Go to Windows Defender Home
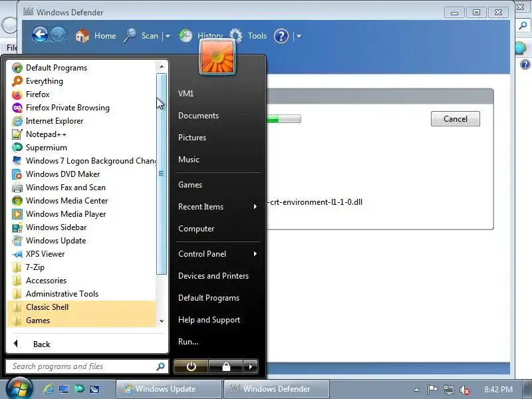The width and height of the screenshot is (532, 399). tap(96, 36)
